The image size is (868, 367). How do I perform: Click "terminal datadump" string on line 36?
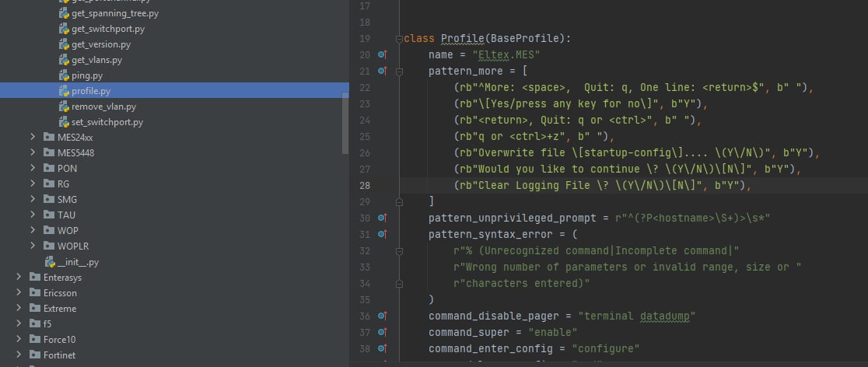(636, 316)
